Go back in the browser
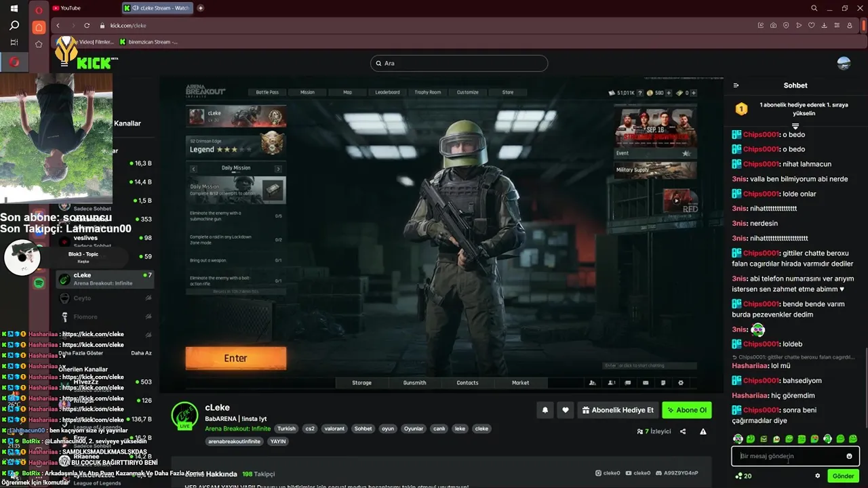The width and height of the screenshot is (868, 488). [58, 25]
